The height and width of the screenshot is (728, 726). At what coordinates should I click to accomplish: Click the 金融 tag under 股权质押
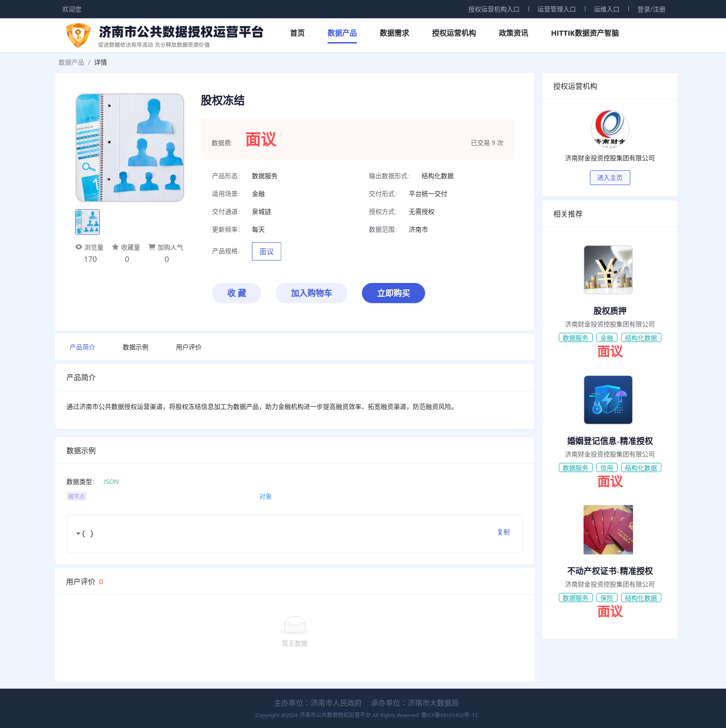tap(607, 338)
